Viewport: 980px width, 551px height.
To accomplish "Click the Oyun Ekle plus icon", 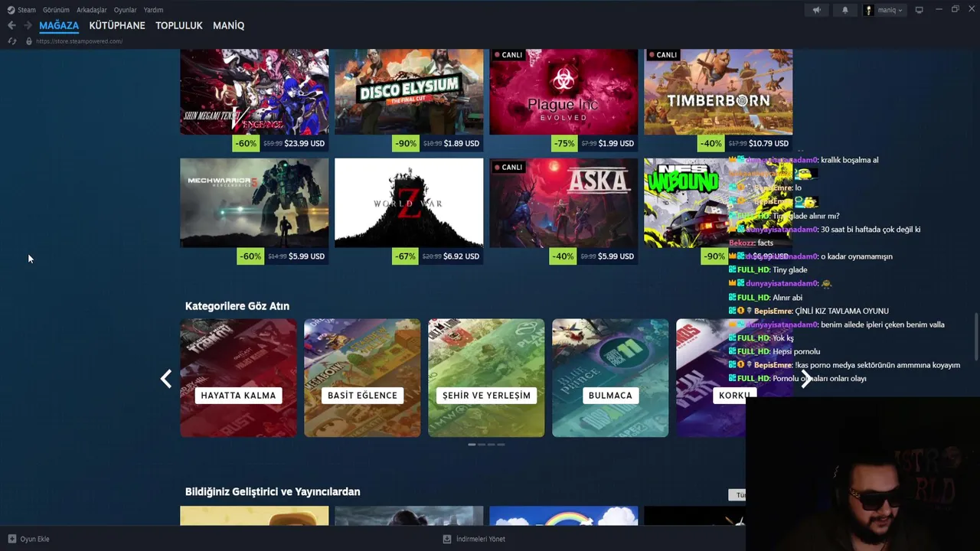I will click(12, 539).
